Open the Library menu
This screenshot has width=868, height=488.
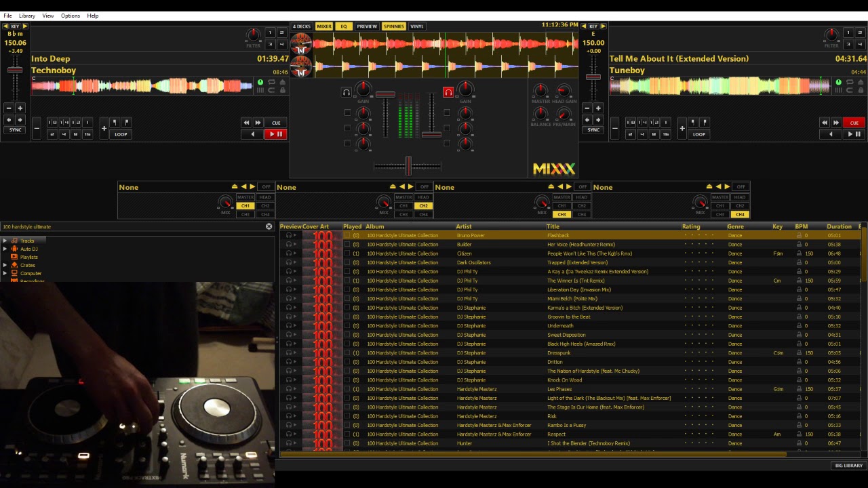27,16
